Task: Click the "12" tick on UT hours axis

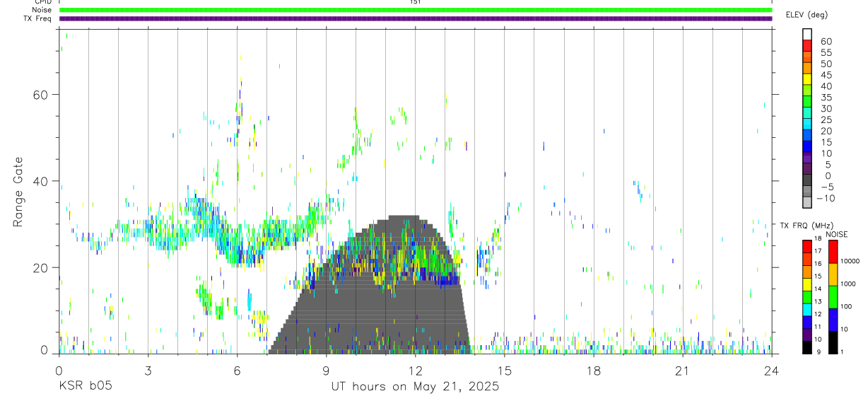Action: click(x=415, y=370)
